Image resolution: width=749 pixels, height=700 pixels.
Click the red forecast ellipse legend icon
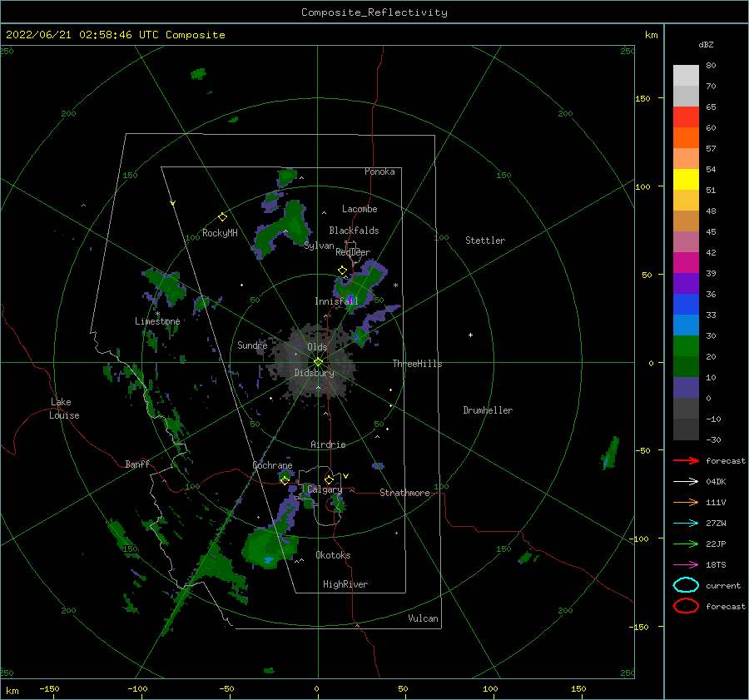pos(686,606)
